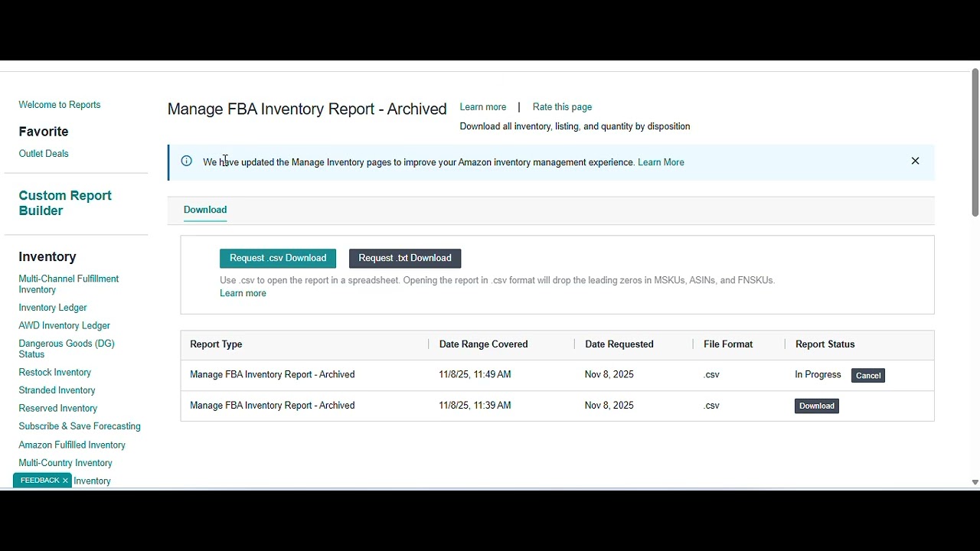Open Inventory Ledger report

coord(53,308)
